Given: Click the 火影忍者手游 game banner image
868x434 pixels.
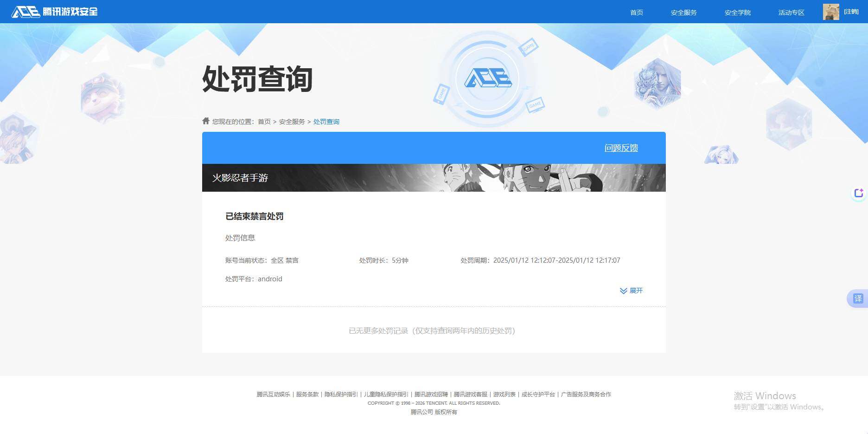Looking at the screenshot, I should (x=434, y=178).
